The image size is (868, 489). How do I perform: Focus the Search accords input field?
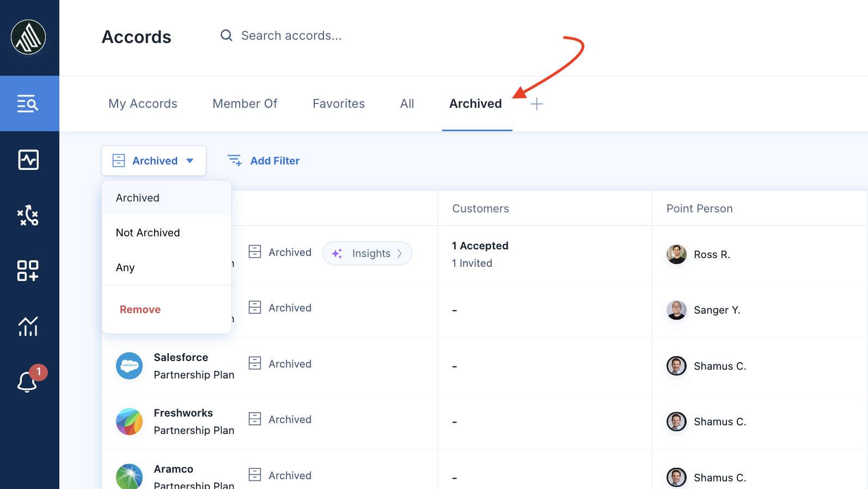click(291, 35)
